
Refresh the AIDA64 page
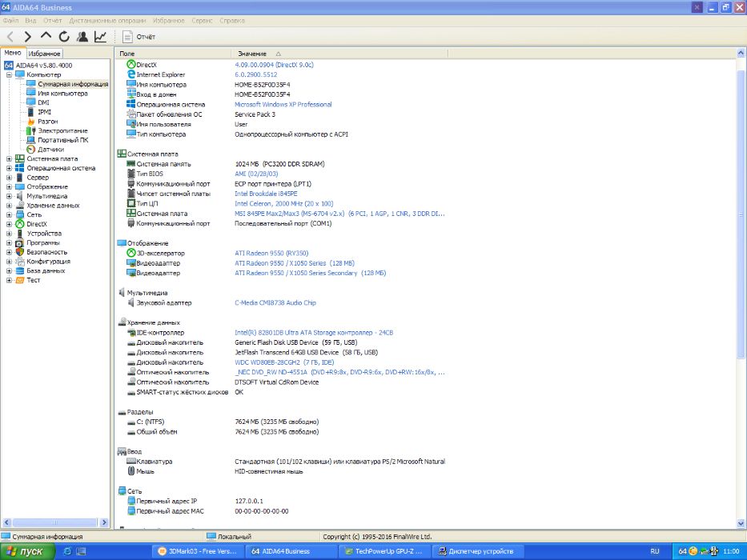[x=64, y=37]
